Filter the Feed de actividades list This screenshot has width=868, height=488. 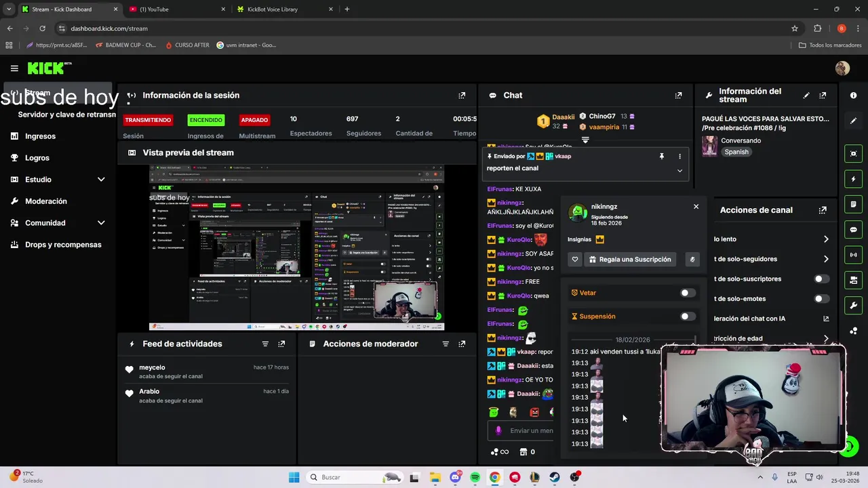coord(265,344)
